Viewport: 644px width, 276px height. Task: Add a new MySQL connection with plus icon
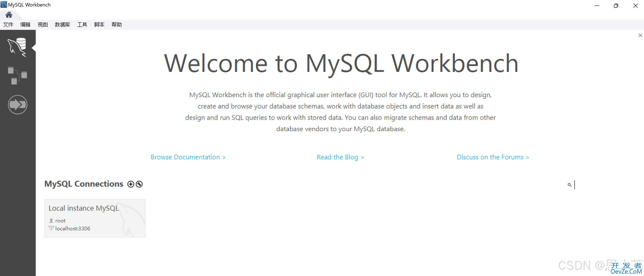click(131, 184)
